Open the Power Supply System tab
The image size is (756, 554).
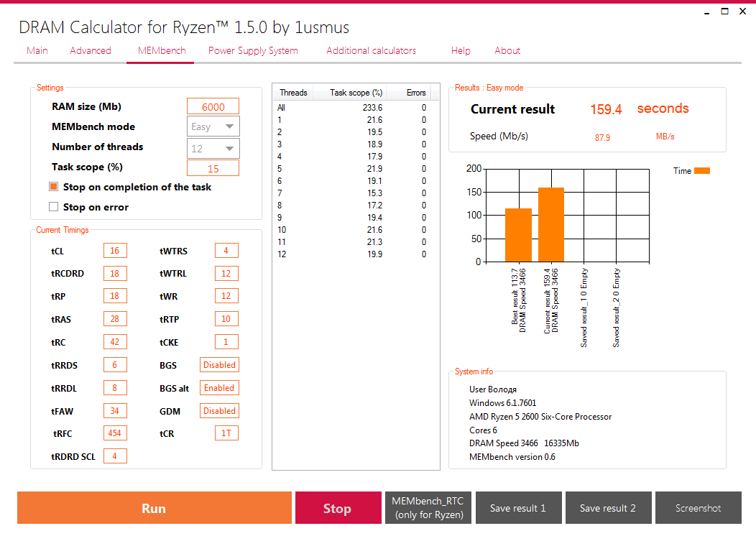[x=253, y=50]
